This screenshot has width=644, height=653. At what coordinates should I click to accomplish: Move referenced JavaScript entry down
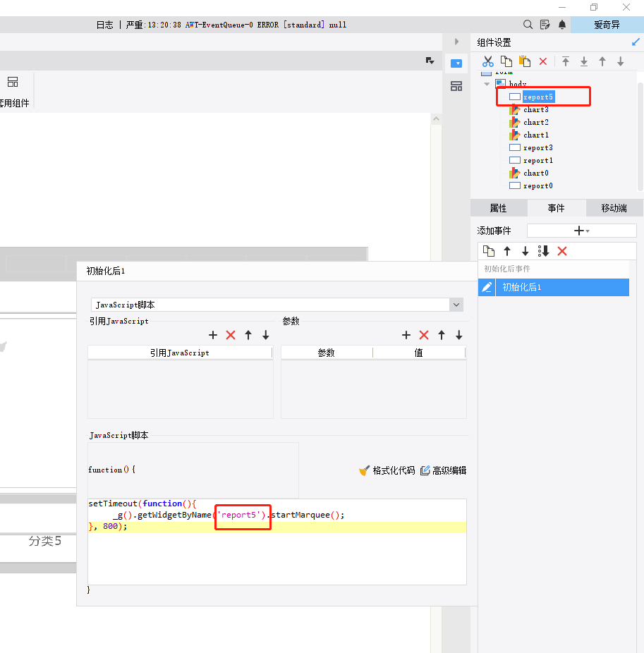266,335
